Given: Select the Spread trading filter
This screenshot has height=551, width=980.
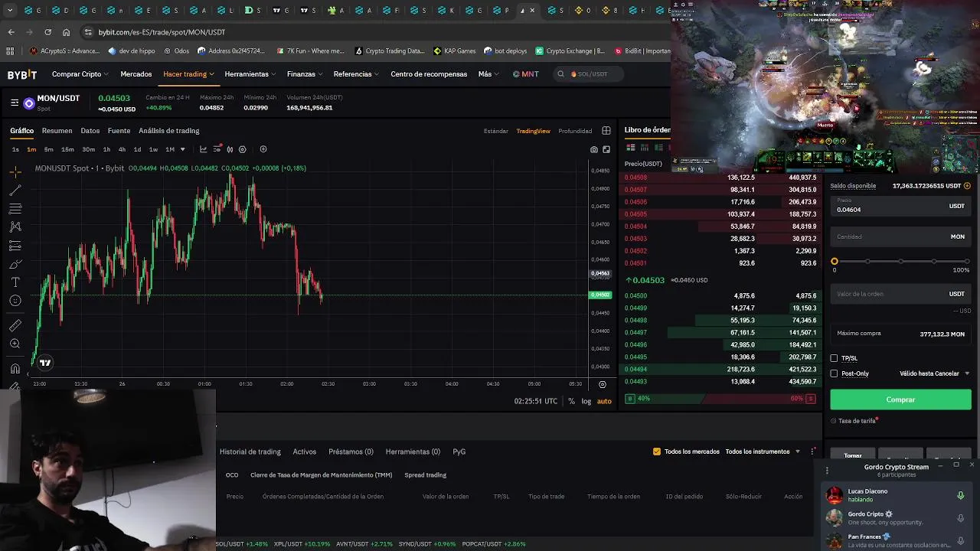Looking at the screenshot, I should (x=426, y=475).
